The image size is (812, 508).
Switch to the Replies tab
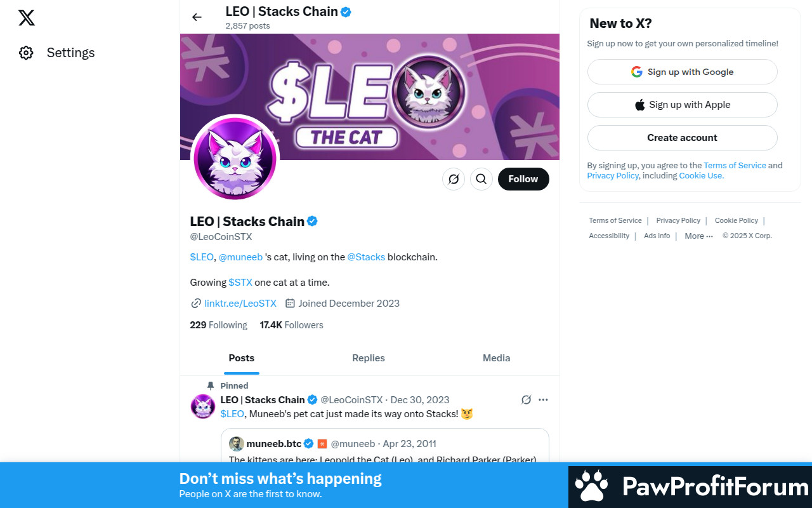pyautogui.click(x=369, y=358)
